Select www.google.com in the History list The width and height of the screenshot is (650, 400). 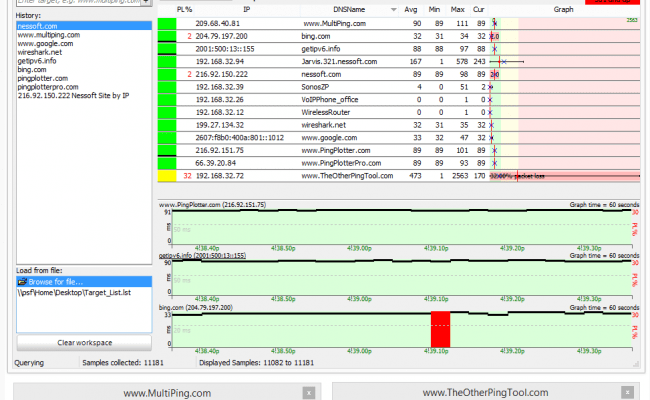(x=46, y=44)
